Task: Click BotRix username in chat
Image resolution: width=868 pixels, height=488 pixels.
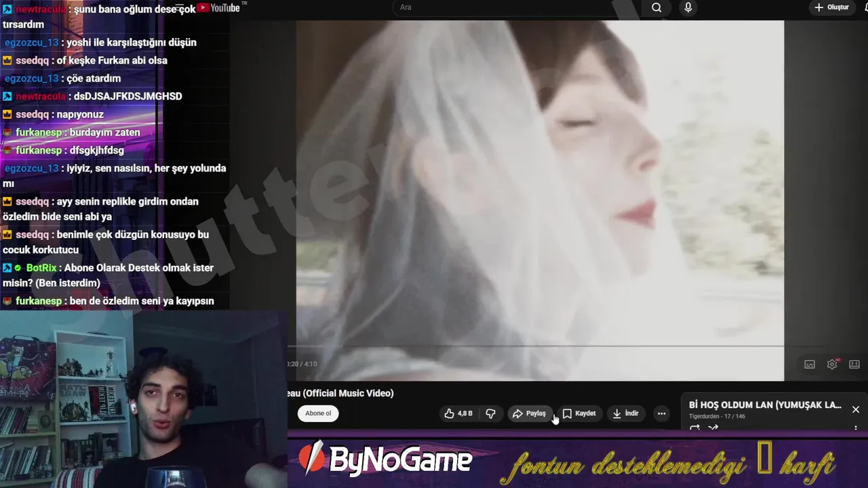Action: click(x=41, y=268)
